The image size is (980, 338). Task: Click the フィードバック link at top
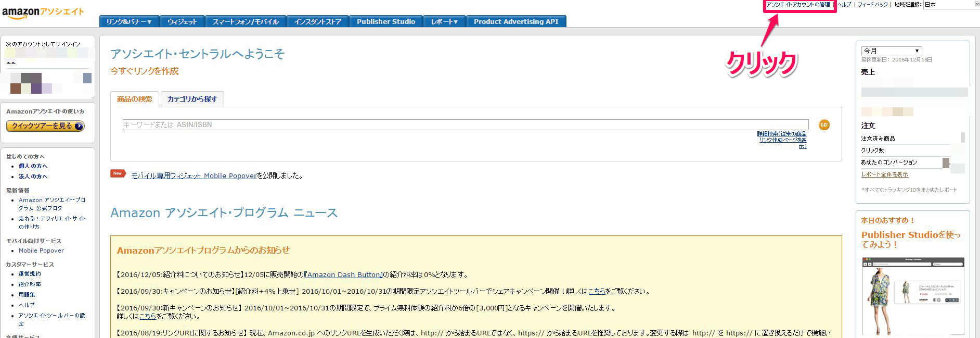(x=873, y=5)
